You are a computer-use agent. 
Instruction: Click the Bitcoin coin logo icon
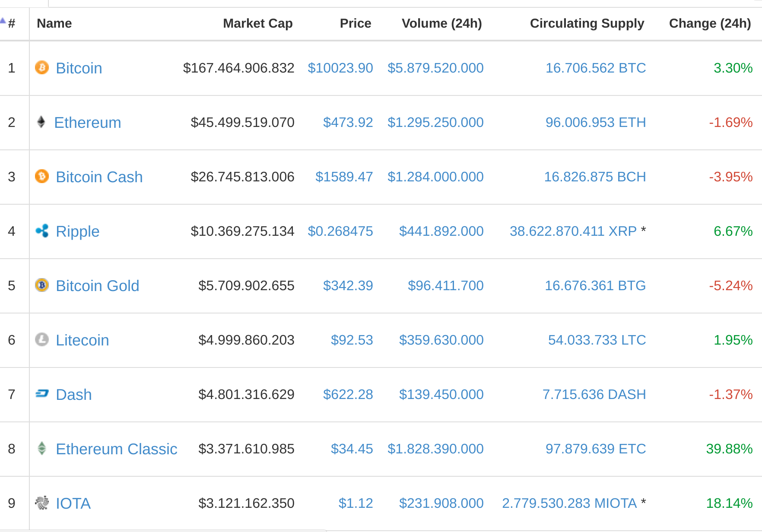tap(42, 67)
